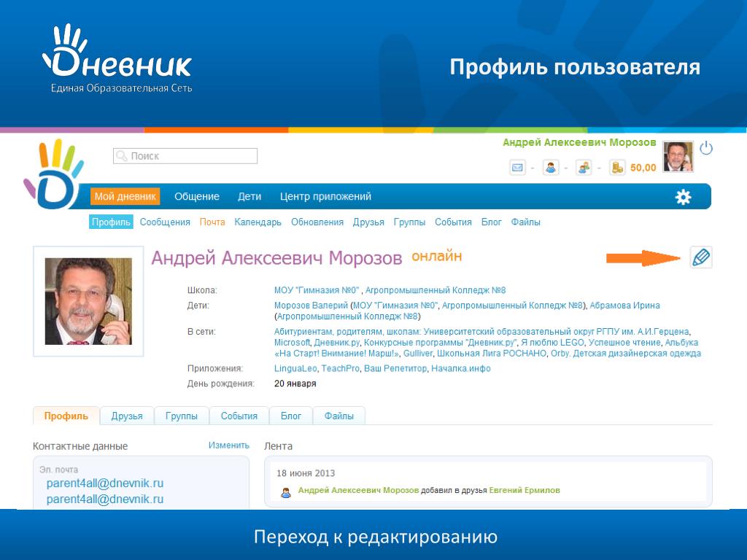Open the large profile photo

click(88, 301)
